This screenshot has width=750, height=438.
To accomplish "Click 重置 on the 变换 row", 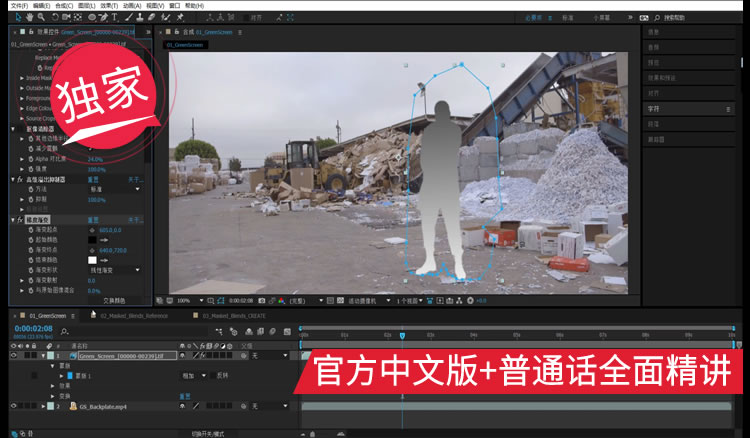I will click(x=185, y=396).
